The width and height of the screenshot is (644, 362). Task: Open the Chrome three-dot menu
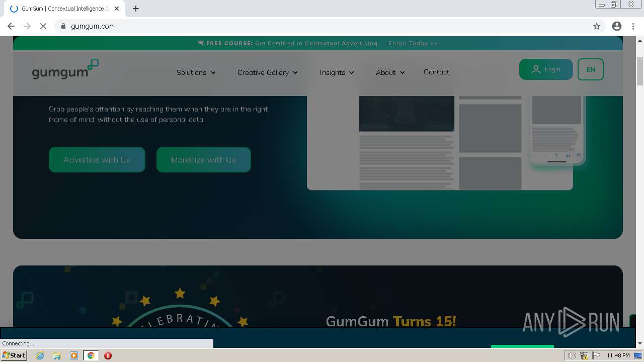coord(633,26)
